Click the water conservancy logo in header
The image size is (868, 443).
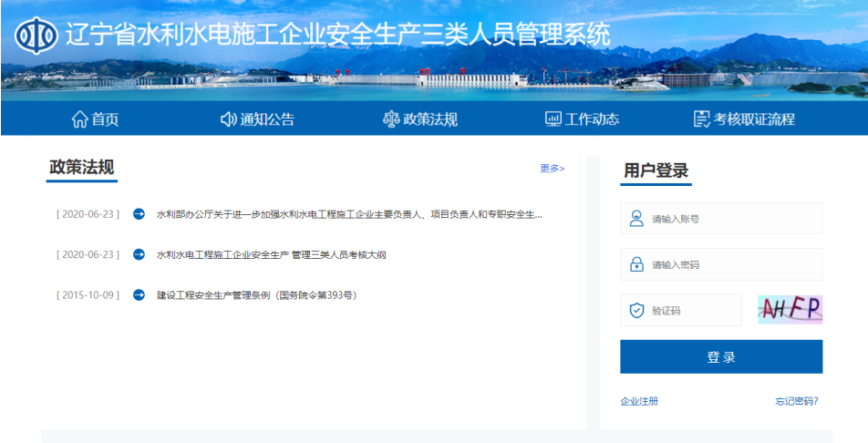coord(36,36)
